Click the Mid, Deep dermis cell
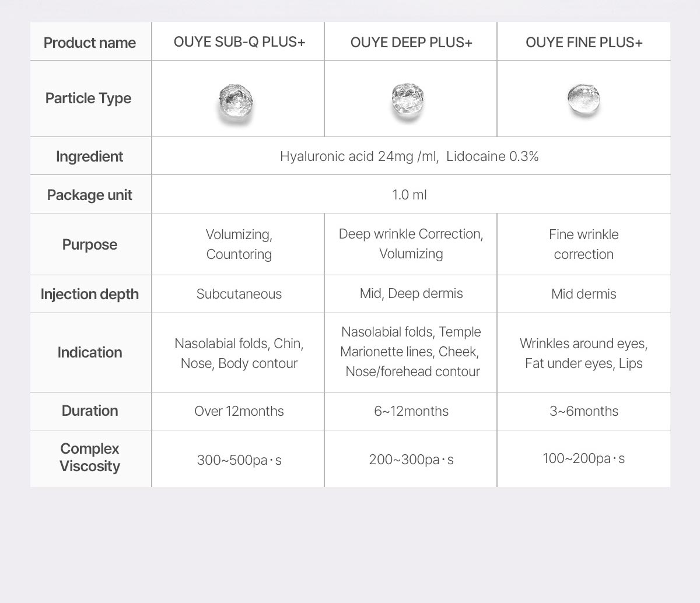The height and width of the screenshot is (603, 700). coord(411,293)
